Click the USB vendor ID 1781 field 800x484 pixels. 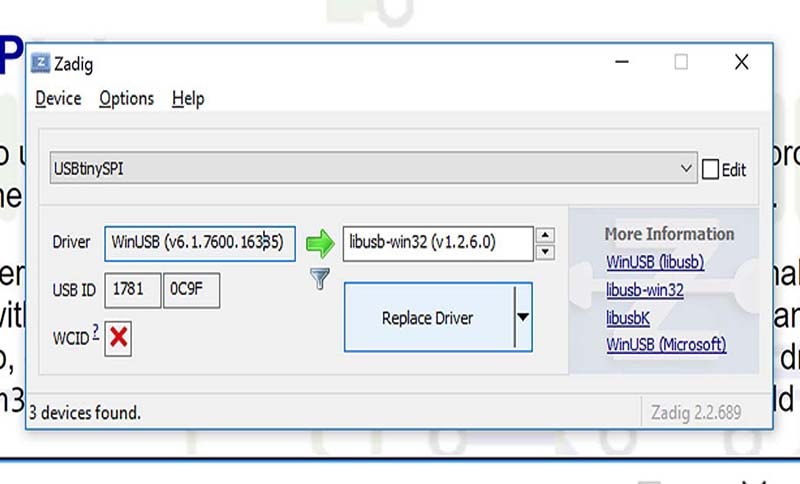tap(133, 290)
